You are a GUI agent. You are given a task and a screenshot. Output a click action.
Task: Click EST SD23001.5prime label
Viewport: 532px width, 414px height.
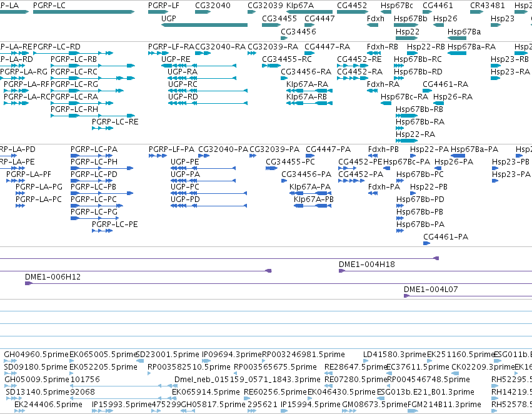tap(168, 355)
